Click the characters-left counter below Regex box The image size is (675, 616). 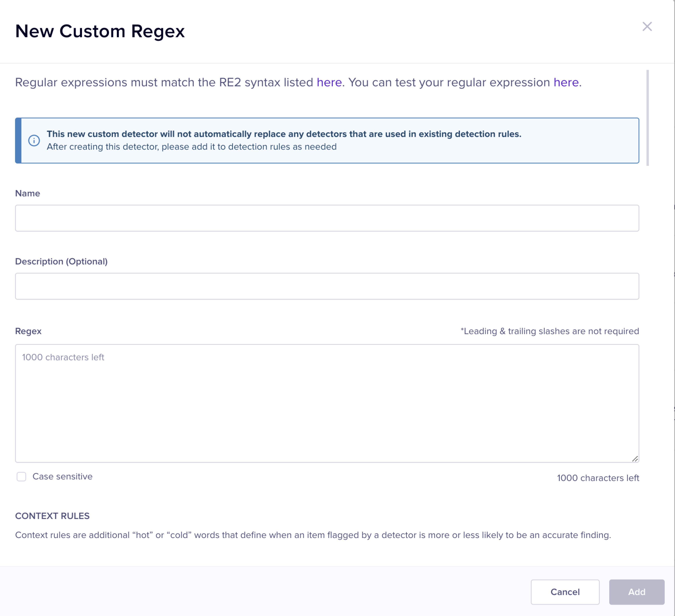(x=598, y=478)
